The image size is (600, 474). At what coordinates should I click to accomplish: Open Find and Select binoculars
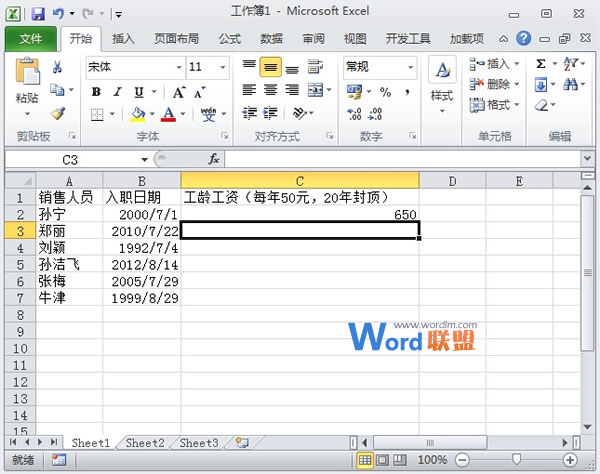(x=571, y=84)
